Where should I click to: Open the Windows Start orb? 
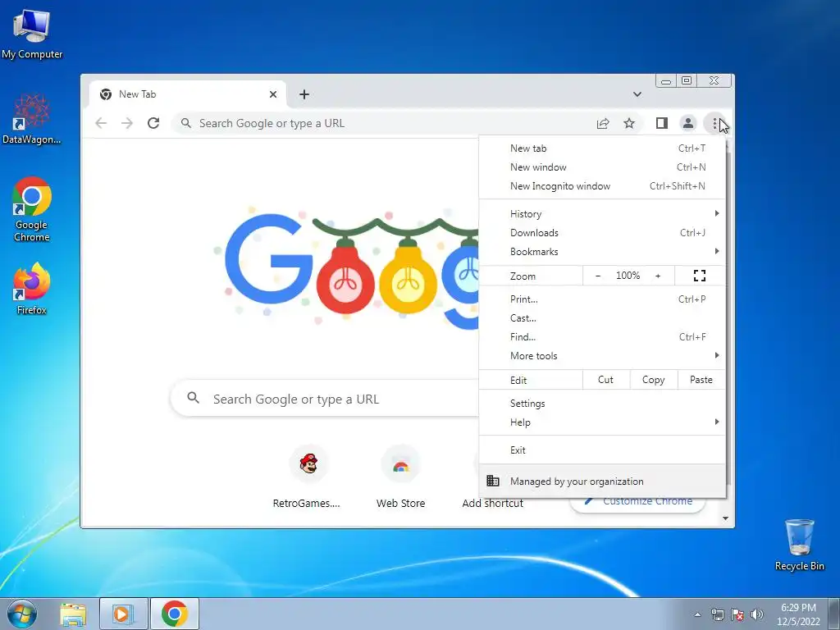(22, 614)
